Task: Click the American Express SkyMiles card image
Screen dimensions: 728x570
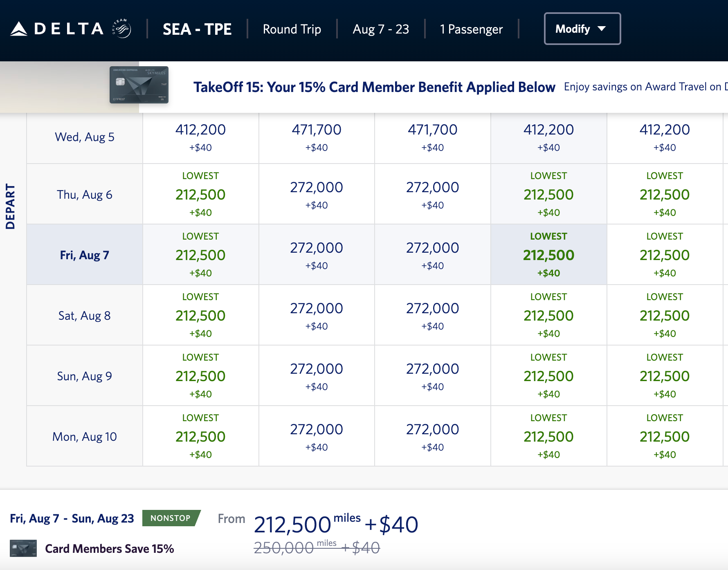Action: pyautogui.click(x=139, y=85)
